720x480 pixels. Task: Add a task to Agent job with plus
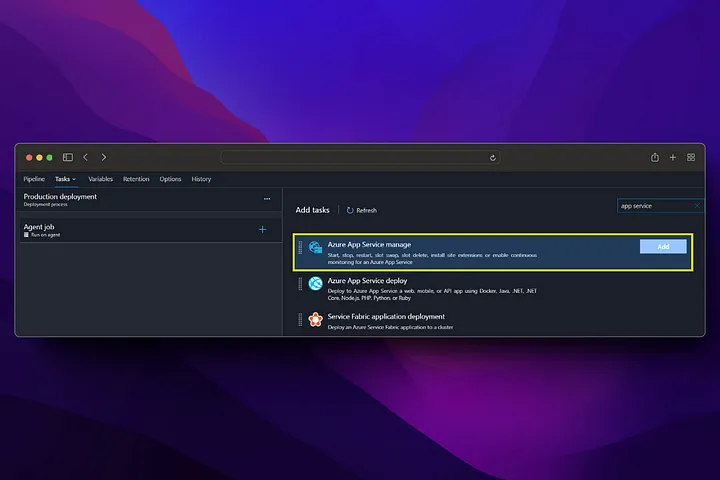(262, 229)
